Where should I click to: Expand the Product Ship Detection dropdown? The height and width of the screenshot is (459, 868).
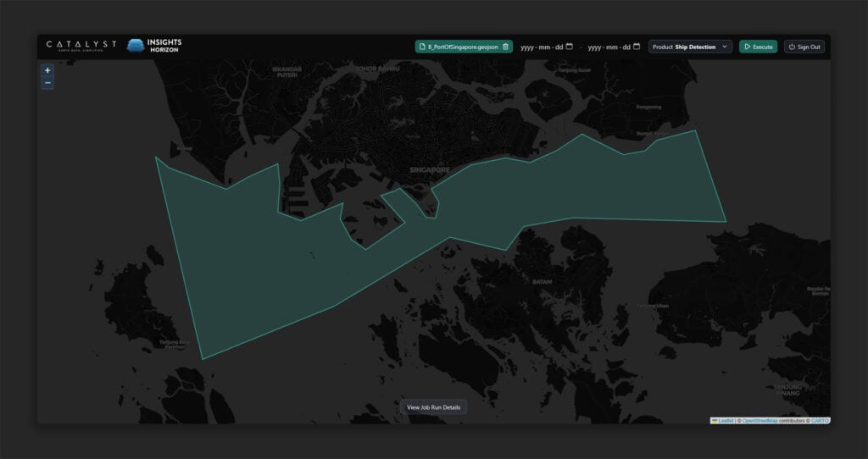(x=690, y=47)
